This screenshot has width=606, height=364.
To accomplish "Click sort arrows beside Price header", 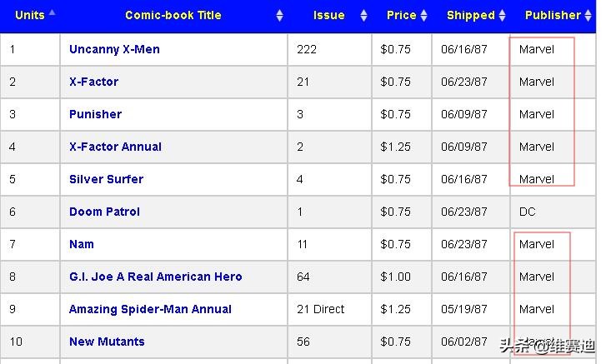I will tap(423, 16).
